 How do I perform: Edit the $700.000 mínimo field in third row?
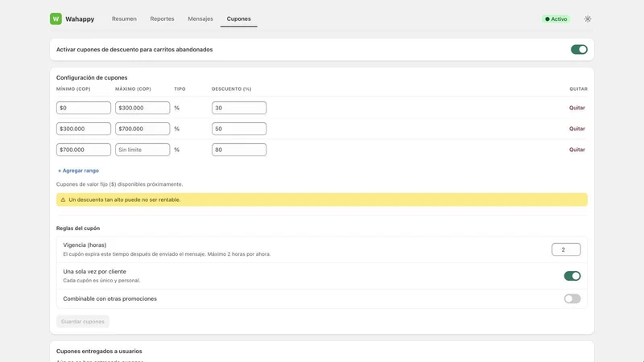click(84, 150)
